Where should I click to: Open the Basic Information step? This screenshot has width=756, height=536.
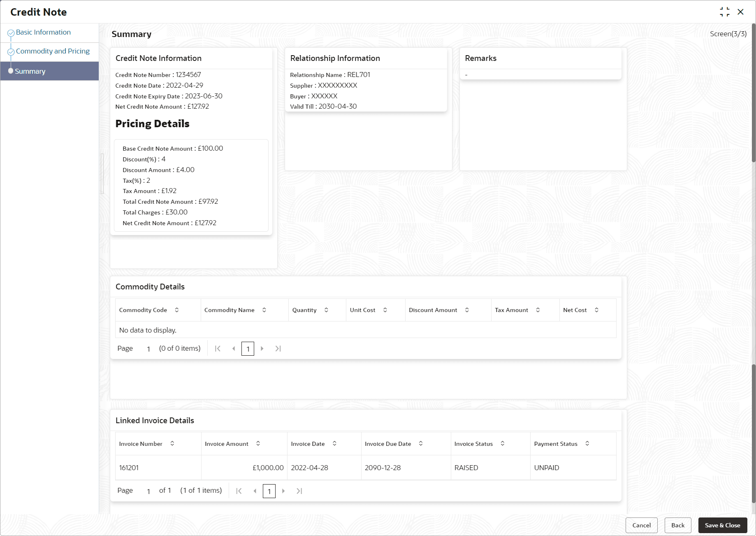(x=43, y=32)
